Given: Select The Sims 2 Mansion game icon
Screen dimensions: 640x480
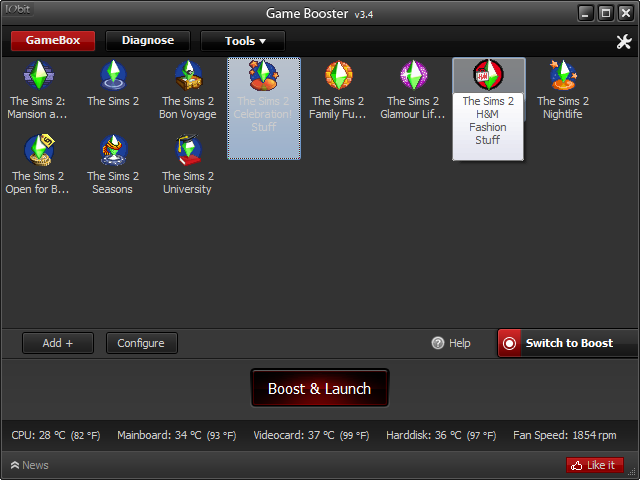Looking at the screenshot, I should pos(38,77).
